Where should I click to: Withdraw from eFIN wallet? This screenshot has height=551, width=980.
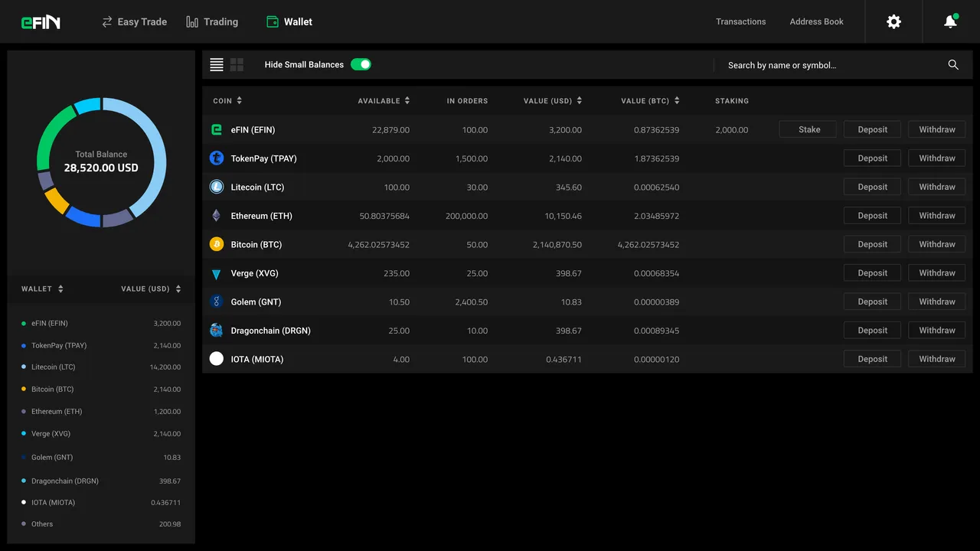tap(937, 129)
